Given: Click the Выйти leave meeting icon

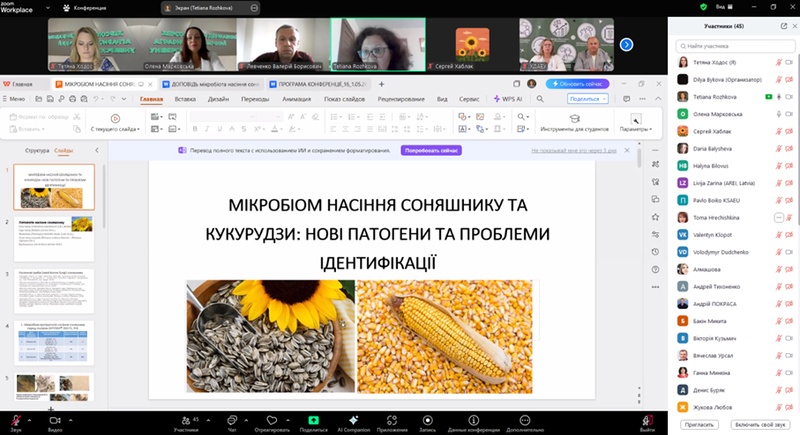Looking at the screenshot, I should click(647, 420).
